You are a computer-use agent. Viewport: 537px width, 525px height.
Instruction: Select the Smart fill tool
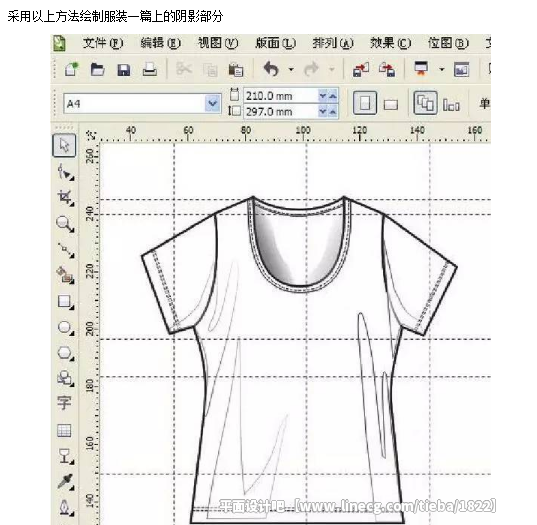coord(65,275)
